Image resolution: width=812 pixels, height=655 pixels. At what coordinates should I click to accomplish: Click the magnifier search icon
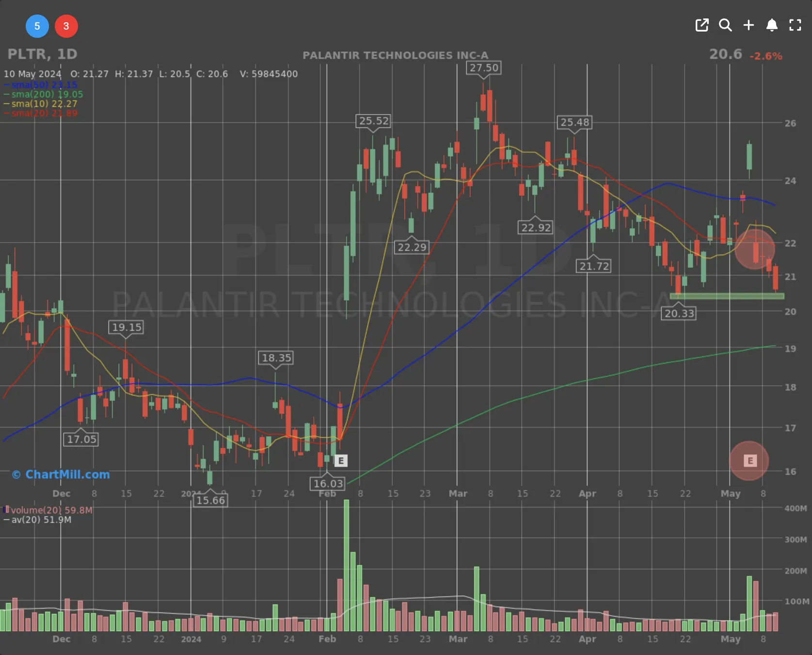coord(725,25)
